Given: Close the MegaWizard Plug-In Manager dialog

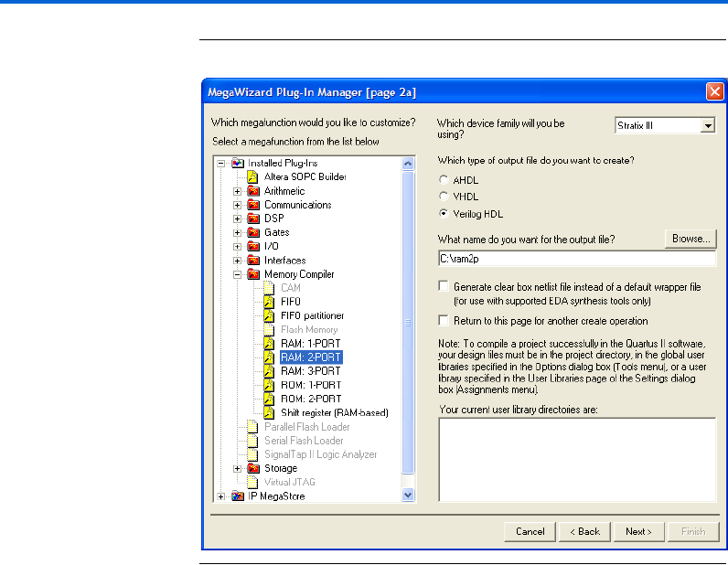Looking at the screenshot, I should tap(714, 92).
